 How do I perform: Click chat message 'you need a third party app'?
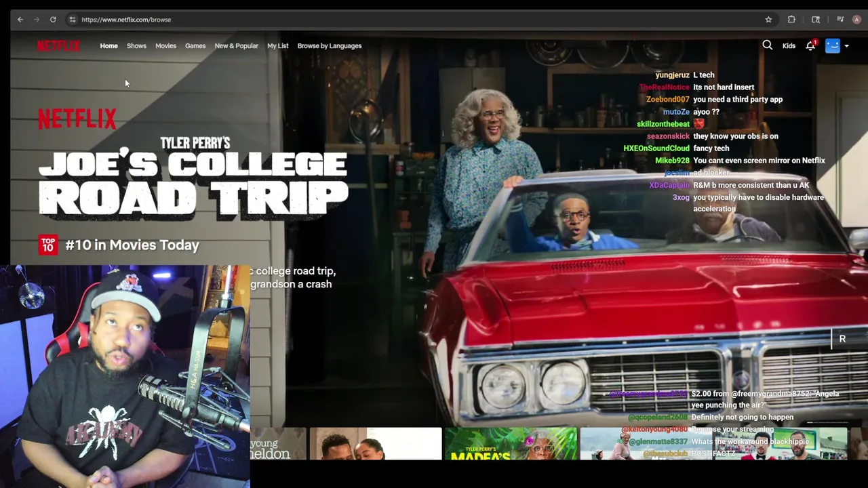tap(738, 100)
